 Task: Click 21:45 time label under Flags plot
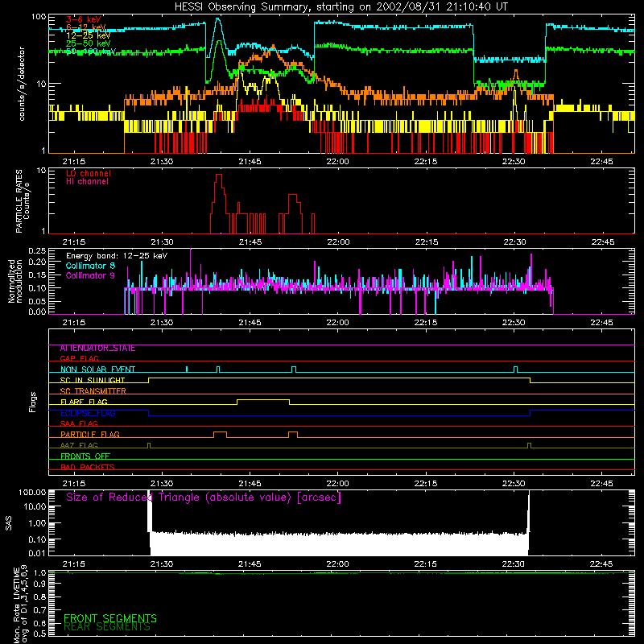coord(250,484)
